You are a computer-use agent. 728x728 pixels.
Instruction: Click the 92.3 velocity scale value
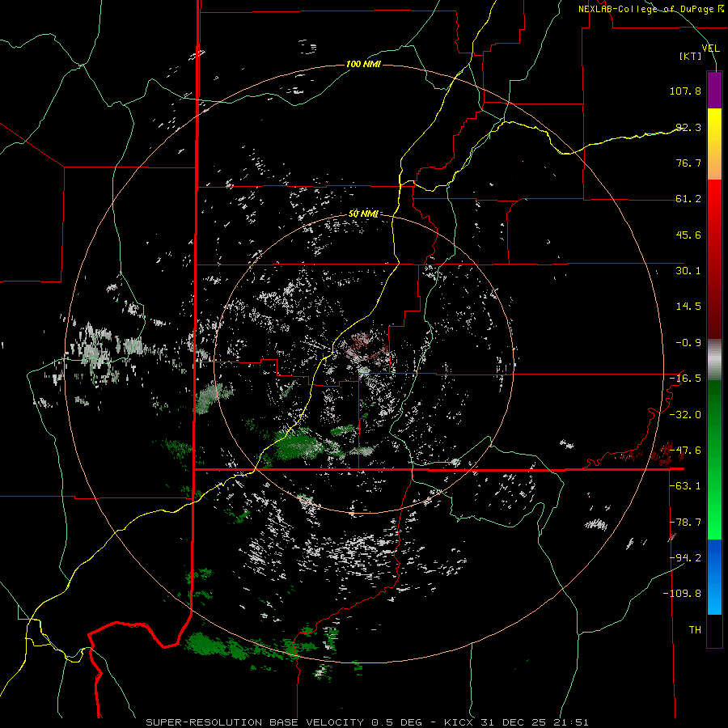coord(688,127)
